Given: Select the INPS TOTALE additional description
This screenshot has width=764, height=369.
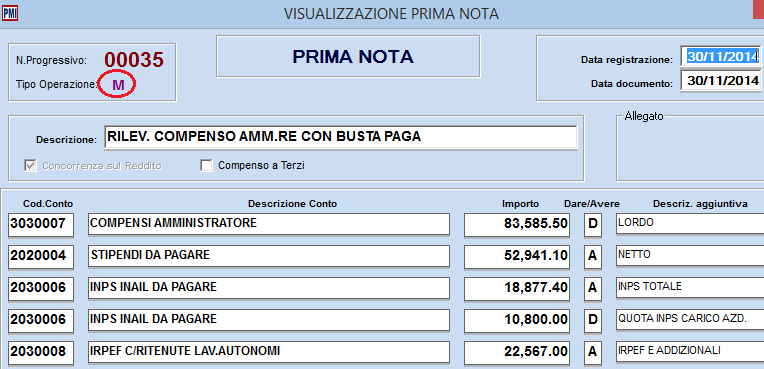Looking at the screenshot, I should pyautogui.click(x=689, y=288).
